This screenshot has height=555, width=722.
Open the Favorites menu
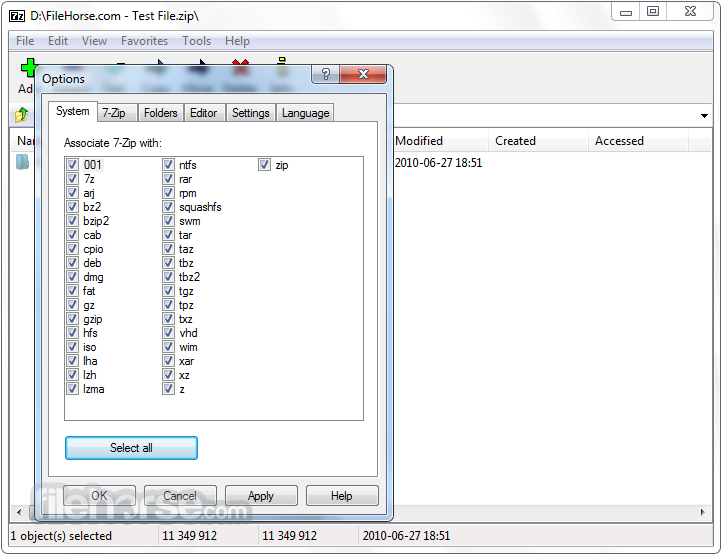click(x=145, y=41)
